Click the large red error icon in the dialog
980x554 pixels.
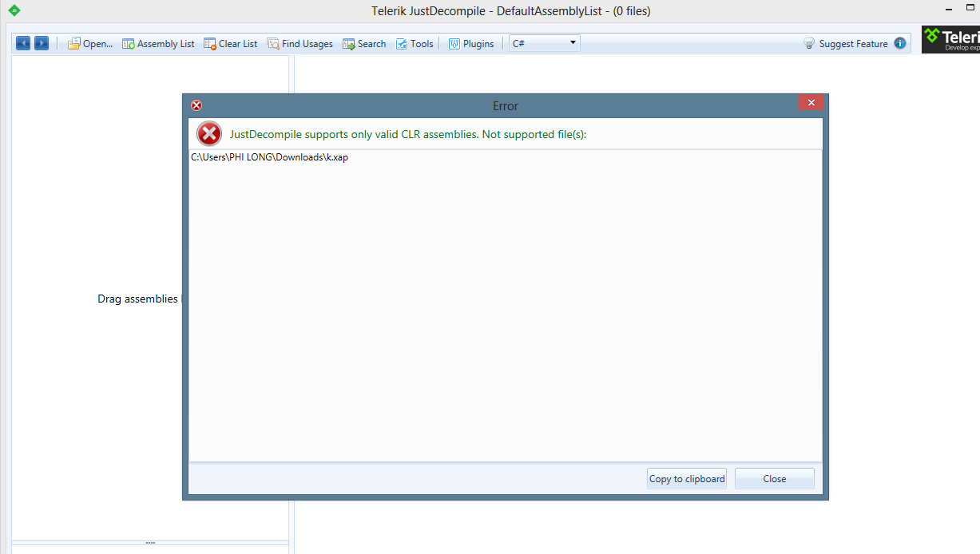point(209,133)
